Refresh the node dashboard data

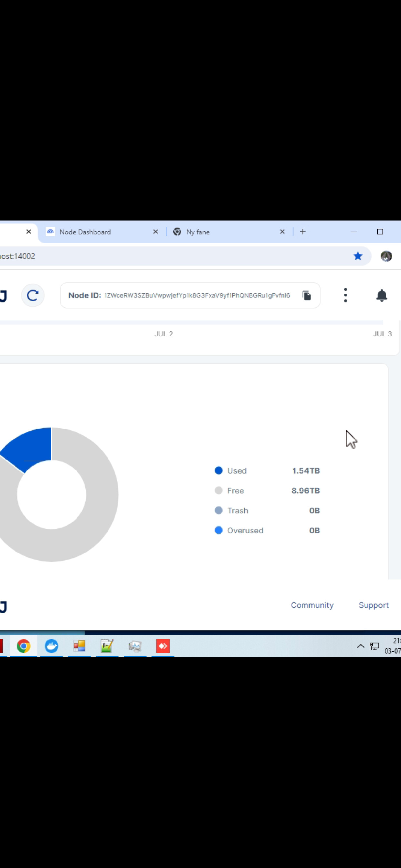(33, 295)
